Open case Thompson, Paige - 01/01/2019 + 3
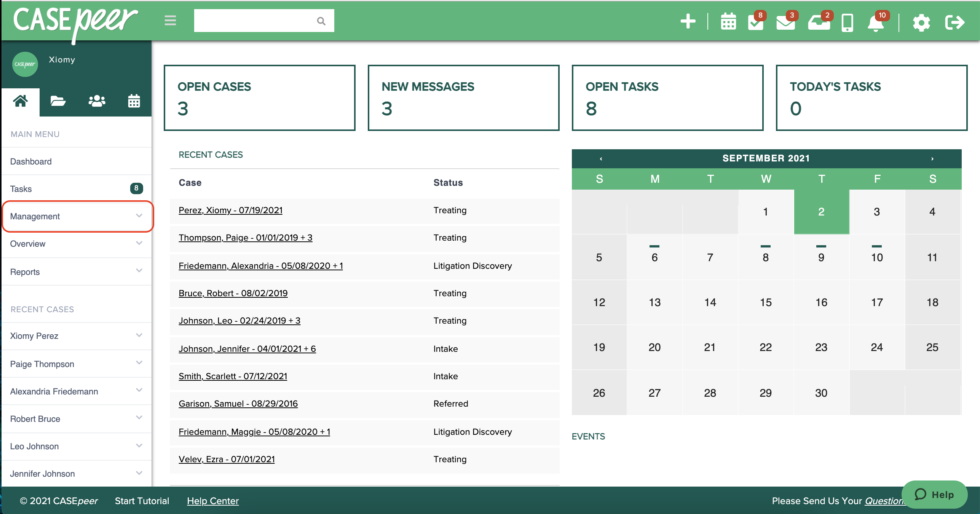Image resolution: width=980 pixels, height=514 pixels. tap(246, 238)
